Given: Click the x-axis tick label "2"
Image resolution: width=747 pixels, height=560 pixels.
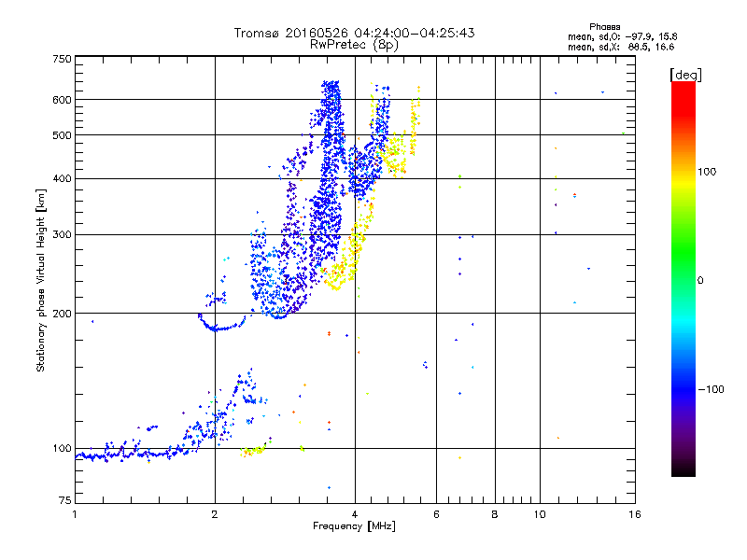Looking at the screenshot, I should click(x=215, y=514).
